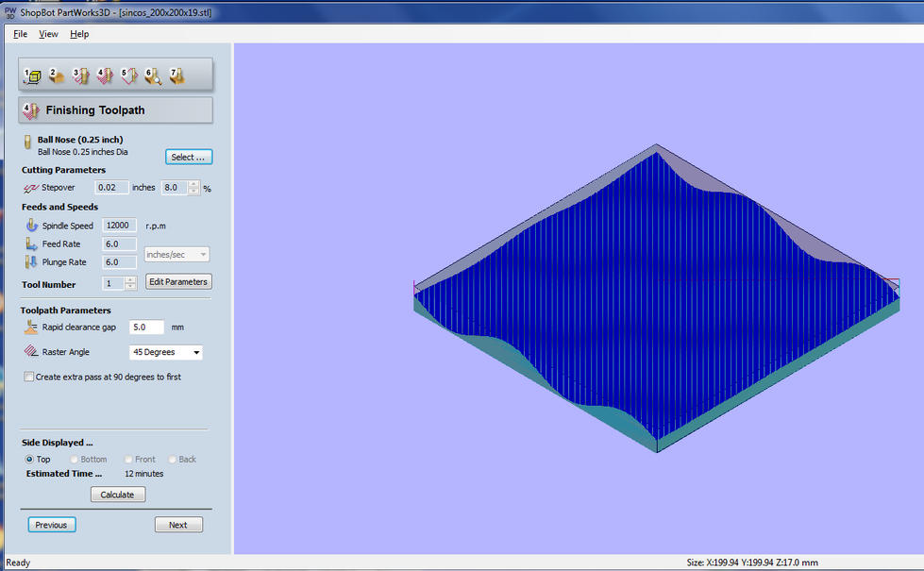Click the 'Cutting Parameters' heading
Image resolution: width=924 pixels, height=571 pixels.
pos(63,170)
